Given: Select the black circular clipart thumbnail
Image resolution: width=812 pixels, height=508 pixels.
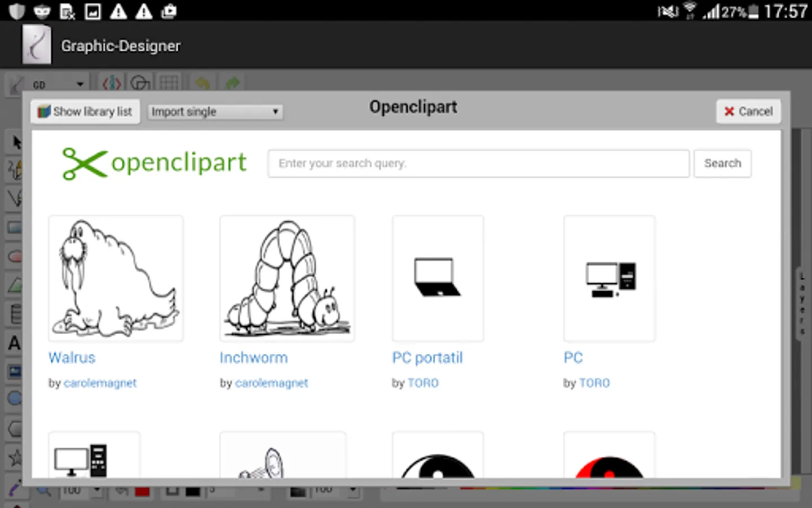Looking at the screenshot, I should (438, 456).
